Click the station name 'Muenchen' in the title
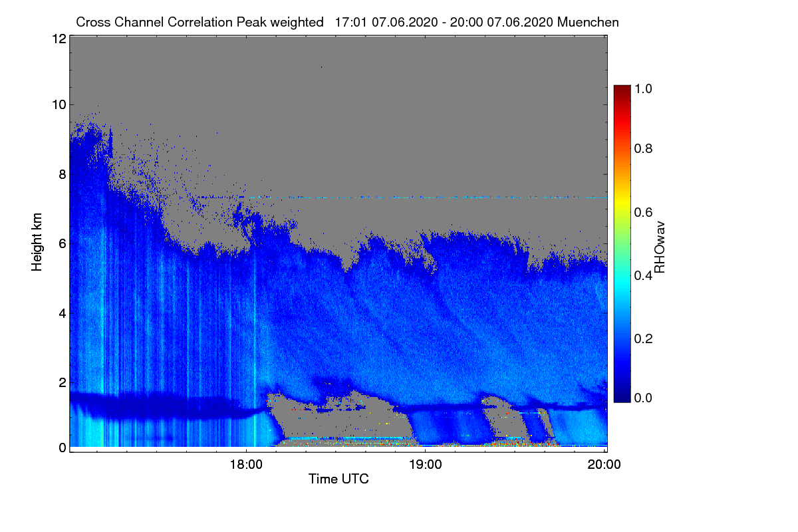Image resolution: width=798 pixels, height=532 pixels. pyautogui.click(x=589, y=22)
